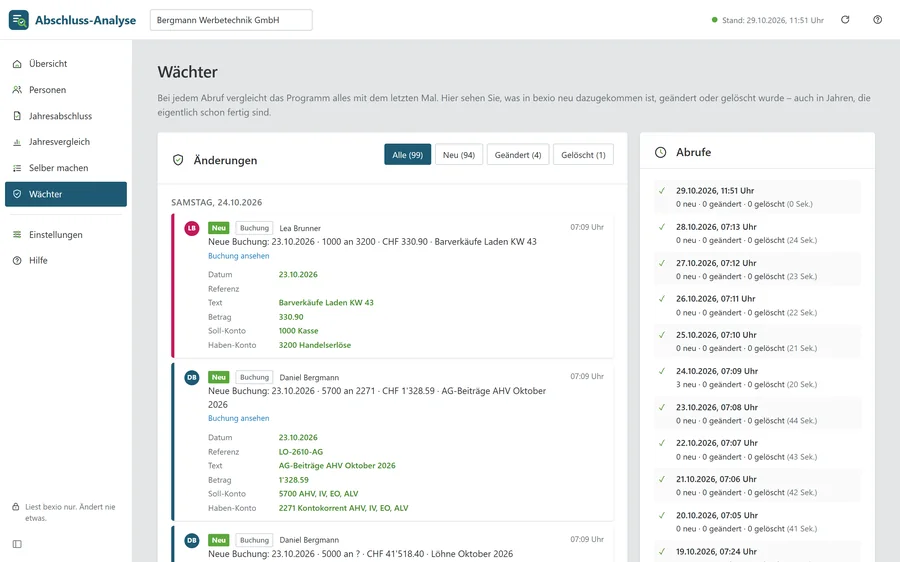900x562 pixels.
Task: Click Buchung tag on the Löhne Oktober entry
Action: tap(254, 540)
